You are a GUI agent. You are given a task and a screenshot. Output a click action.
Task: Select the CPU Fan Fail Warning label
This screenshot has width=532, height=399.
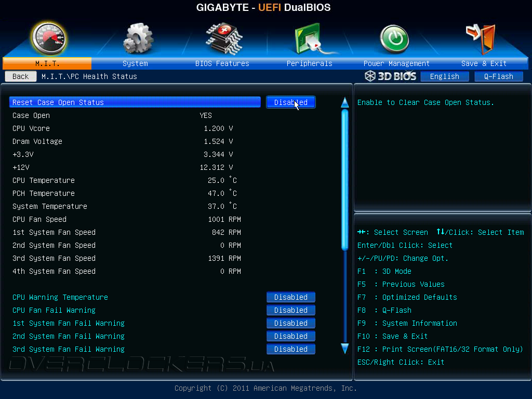coord(54,310)
